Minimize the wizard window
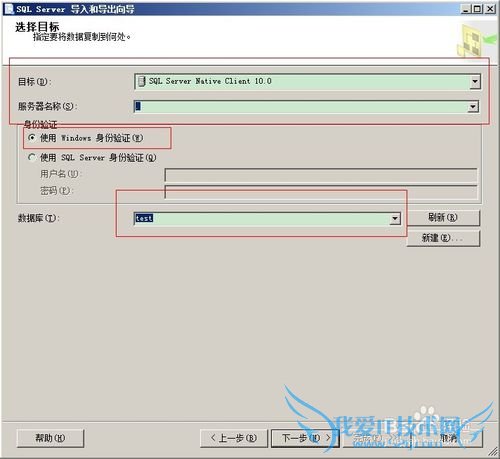The height and width of the screenshot is (459, 500). pyautogui.click(x=466, y=9)
